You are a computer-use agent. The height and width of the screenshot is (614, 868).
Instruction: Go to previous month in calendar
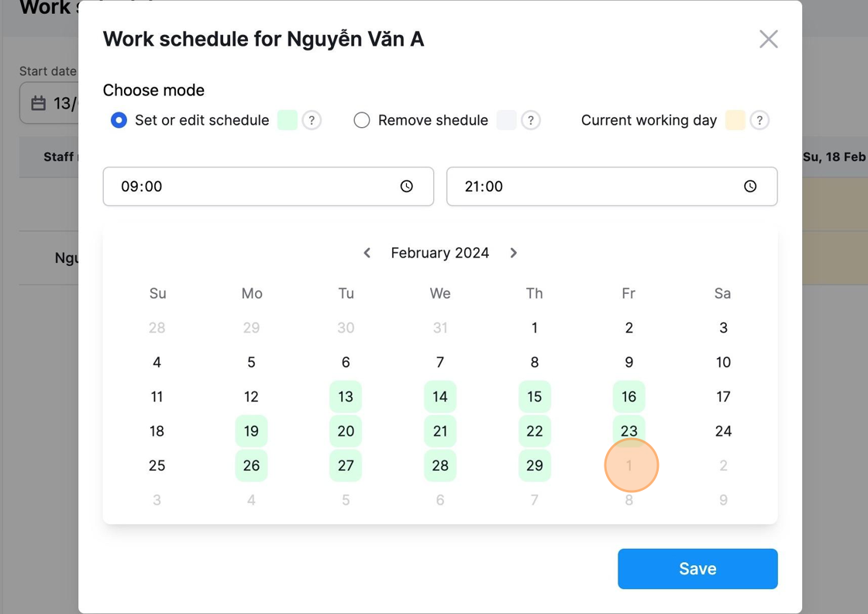(x=367, y=253)
